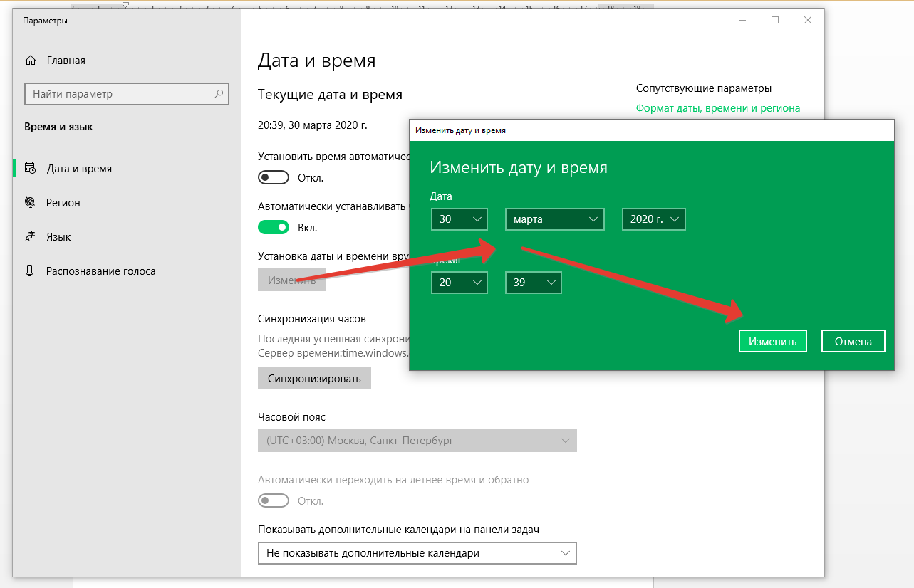Expand the hour dropdown showing 20

point(459,283)
